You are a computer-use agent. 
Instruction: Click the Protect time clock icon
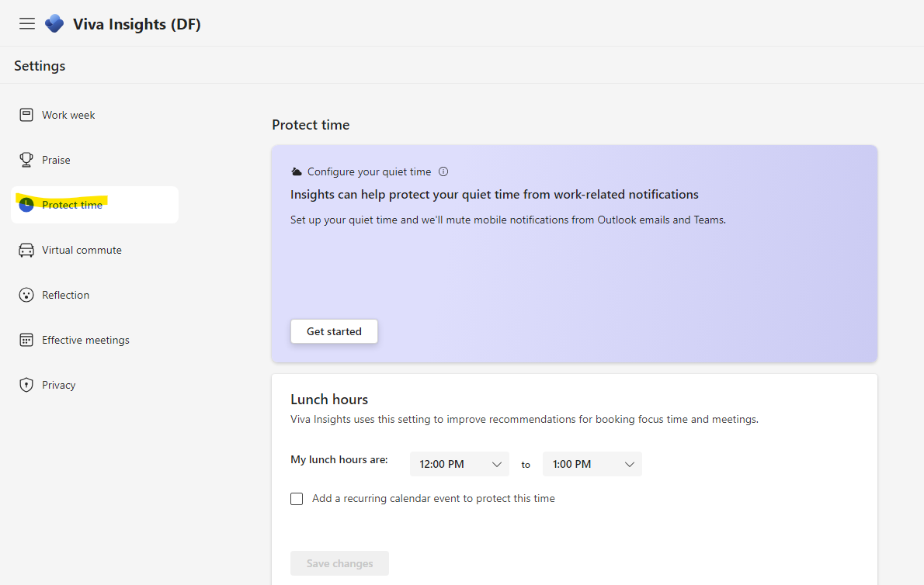[26, 205]
